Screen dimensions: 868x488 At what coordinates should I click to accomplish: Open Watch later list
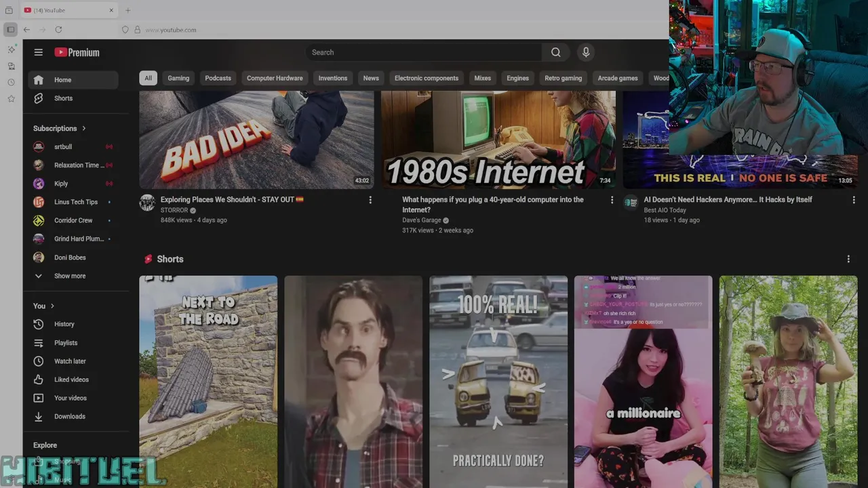point(73,361)
